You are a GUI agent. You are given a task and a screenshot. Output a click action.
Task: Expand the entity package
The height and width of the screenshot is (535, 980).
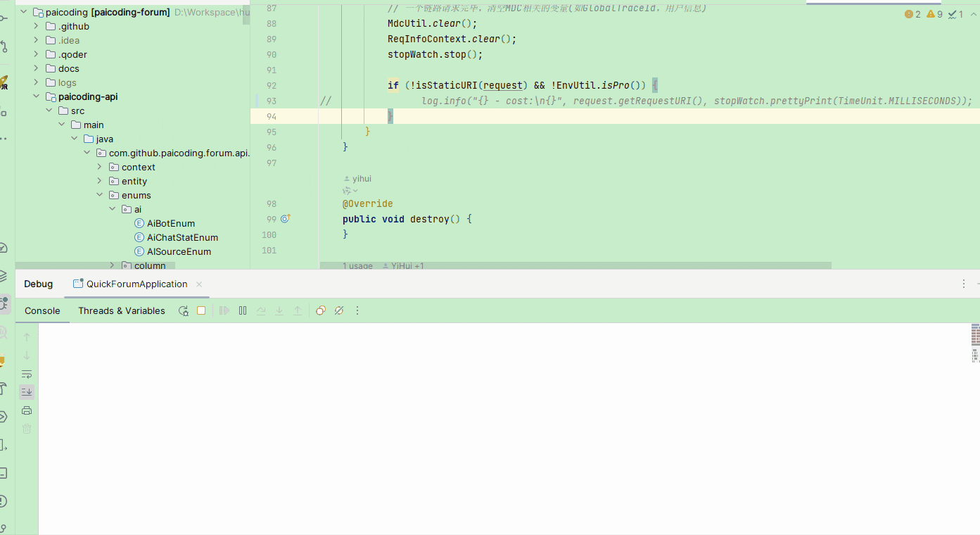point(99,181)
